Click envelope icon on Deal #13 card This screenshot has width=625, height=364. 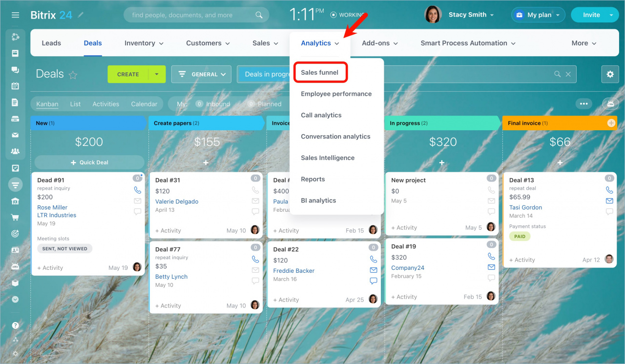[x=609, y=201]
